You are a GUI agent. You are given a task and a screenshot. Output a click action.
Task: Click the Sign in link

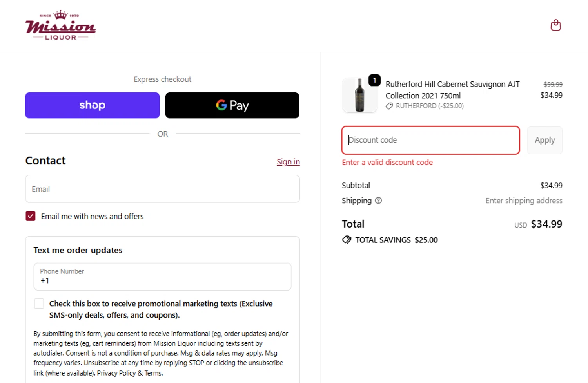click(x=288, y=162)
